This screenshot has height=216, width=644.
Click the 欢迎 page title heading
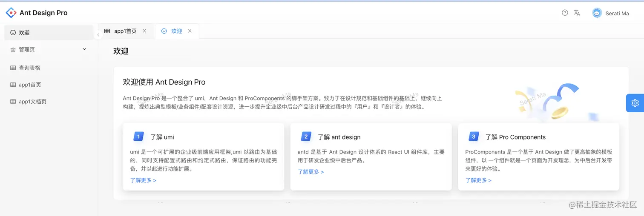[x=121, y=51]
